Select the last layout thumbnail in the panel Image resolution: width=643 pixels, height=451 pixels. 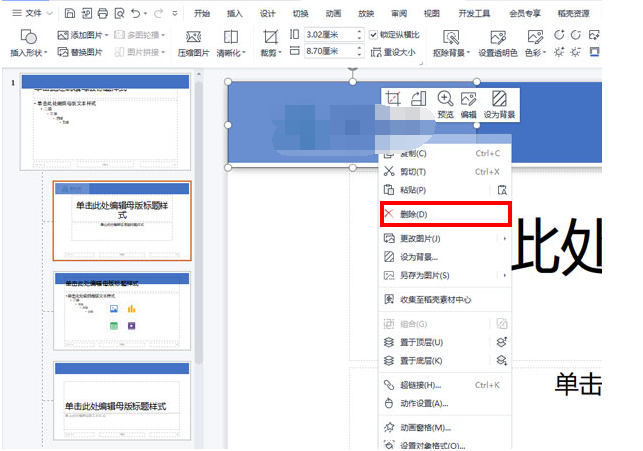122,401
